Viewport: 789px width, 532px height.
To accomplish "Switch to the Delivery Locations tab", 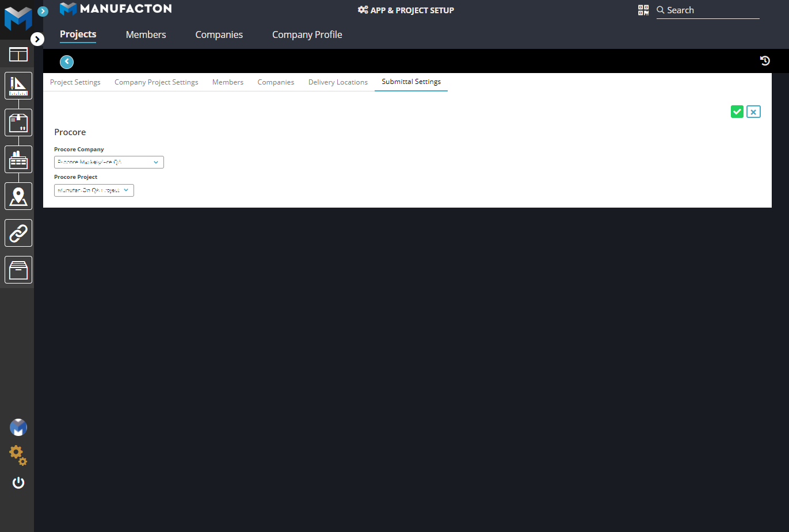I will pos(338,82).
